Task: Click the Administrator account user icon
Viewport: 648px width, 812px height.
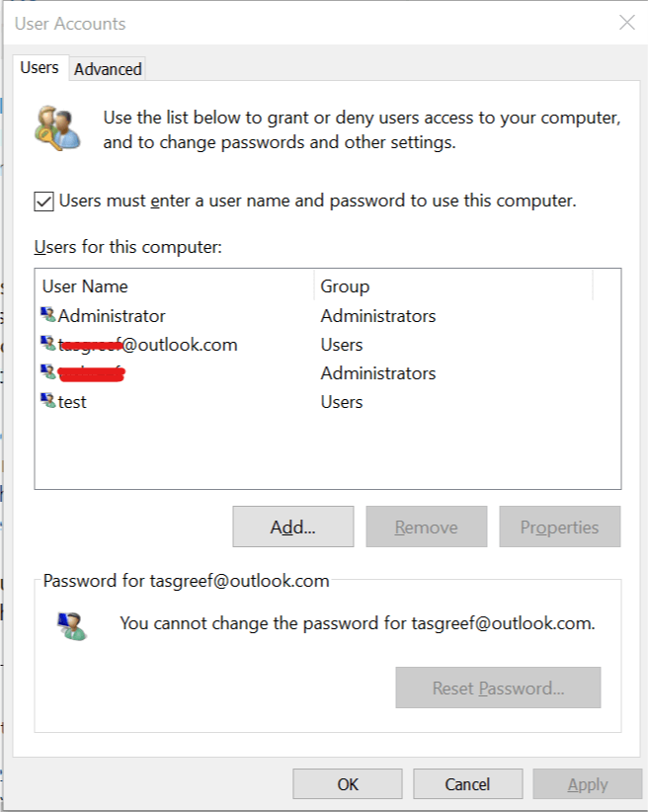Action: (x=48, y=314)
